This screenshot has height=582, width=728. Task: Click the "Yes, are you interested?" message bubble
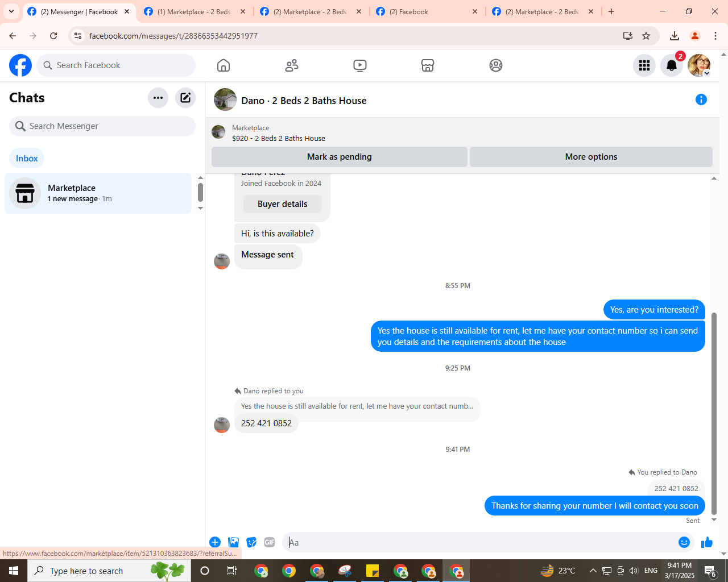click(654, 310)
